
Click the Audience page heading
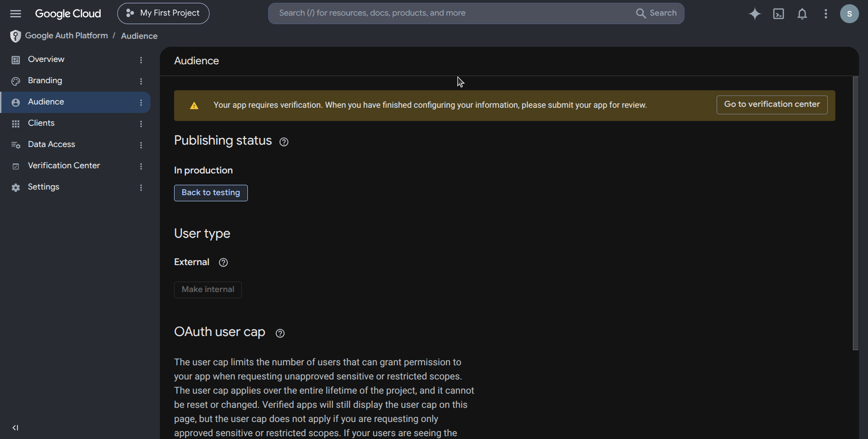point(196,61)
